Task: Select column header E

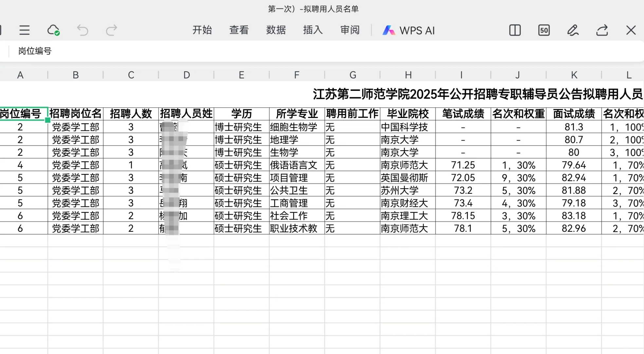Action: pos(241,75)
